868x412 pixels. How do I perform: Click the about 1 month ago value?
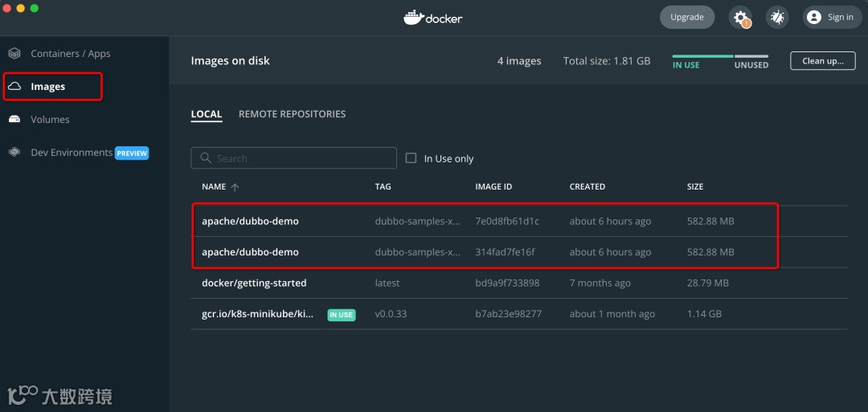coord(612,314)
